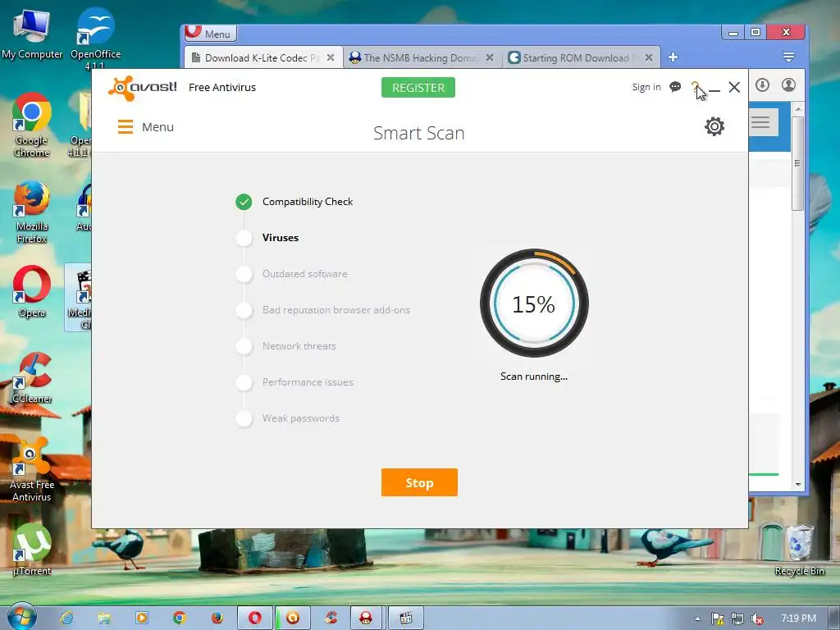The image size is (840, 630).
Task: Show hidden system tray icons
Action: pyautogui.click(x=697, y=619)
